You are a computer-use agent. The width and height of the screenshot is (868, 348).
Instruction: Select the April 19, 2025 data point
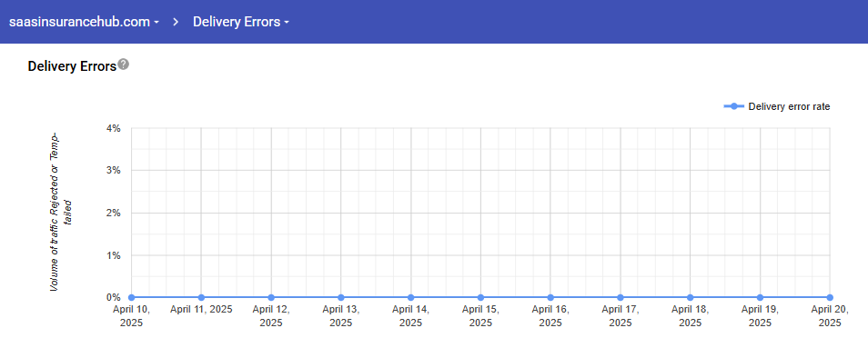coord(760,297)
